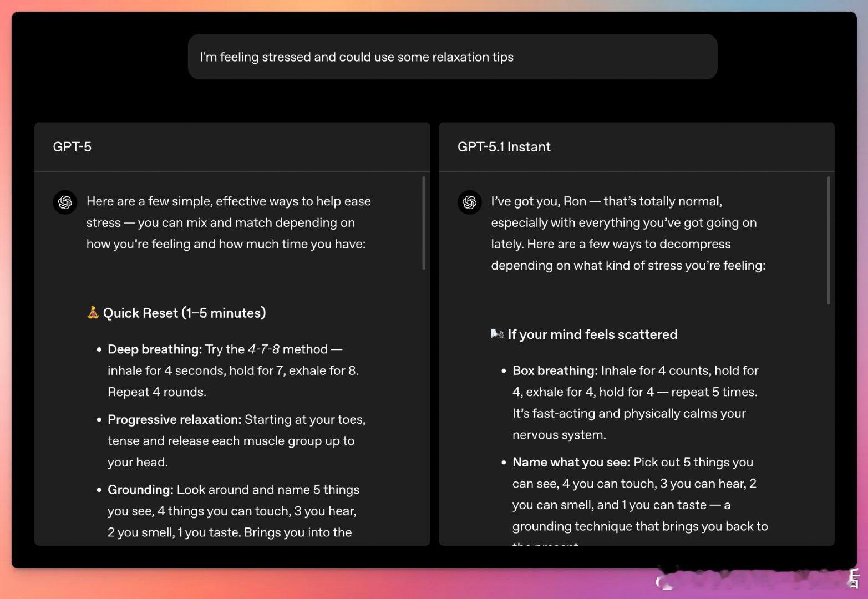The image size is (868, 599).
Task: Click 'grounding technique that brings you back' line
Action: 640,526
